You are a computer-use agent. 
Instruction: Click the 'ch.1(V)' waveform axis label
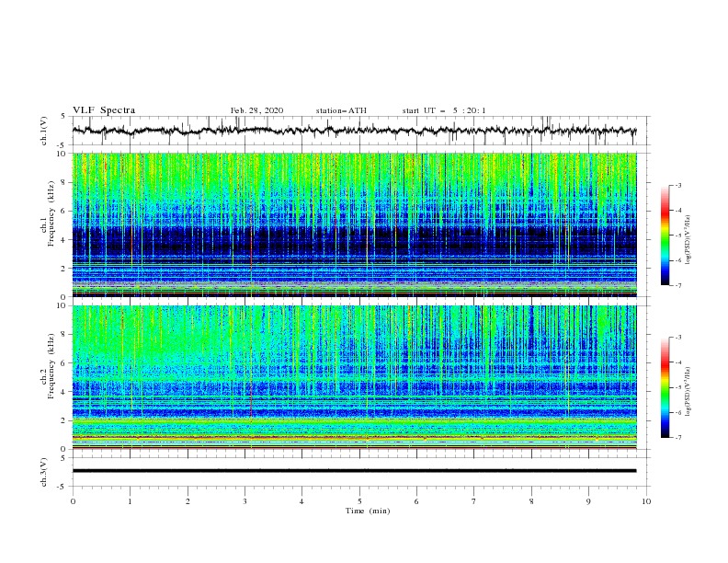coord(44,131)
